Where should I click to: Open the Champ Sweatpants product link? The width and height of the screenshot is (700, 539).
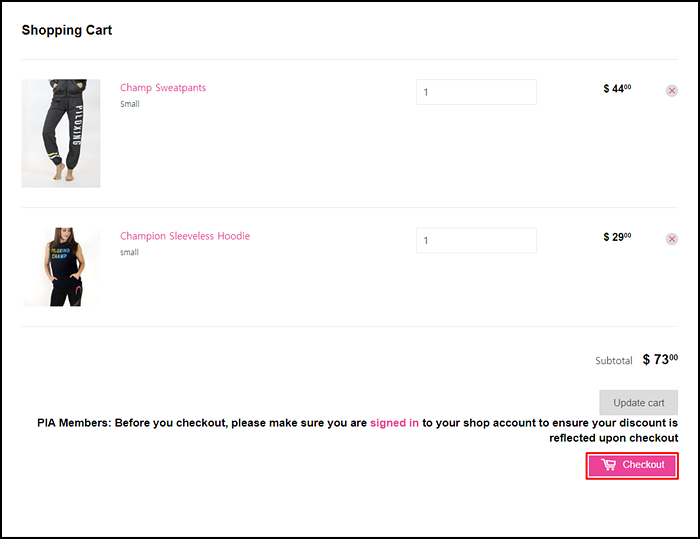(163, 88)
